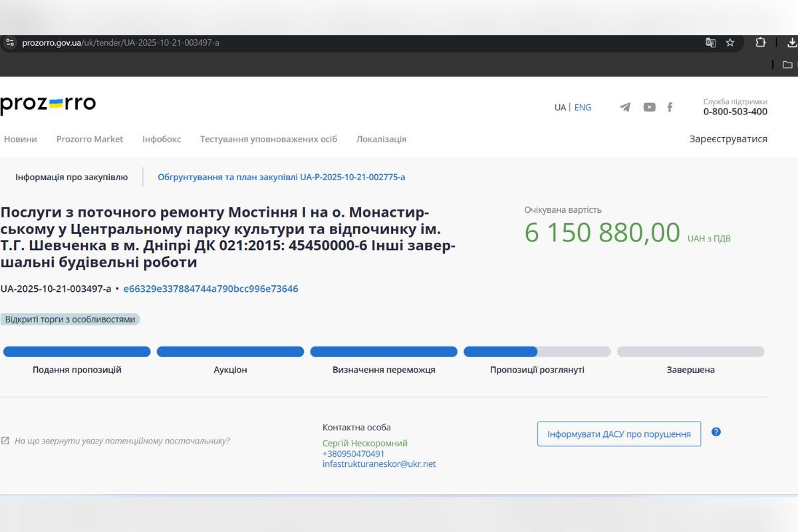Open the browser extensions puzzle icon

pyautogui.click(x=760, y=42)
